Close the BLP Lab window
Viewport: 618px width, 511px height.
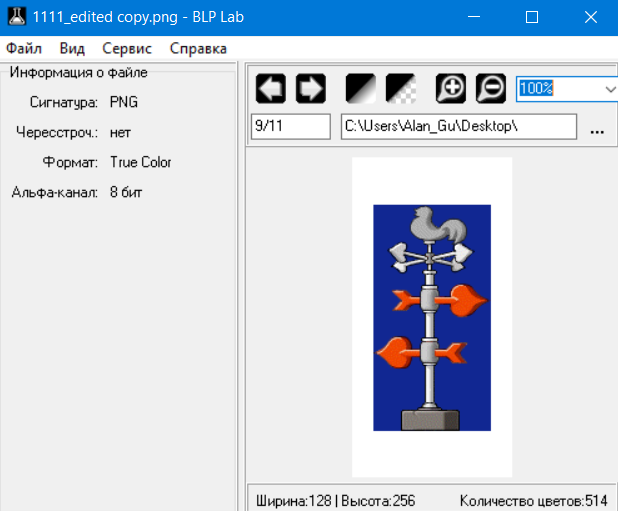591,17
